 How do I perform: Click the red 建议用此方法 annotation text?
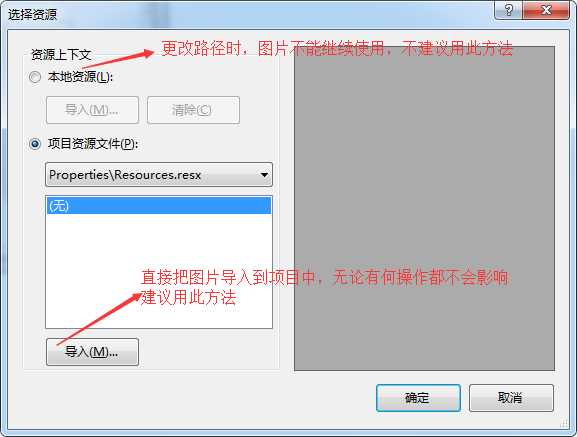[188, 298]
